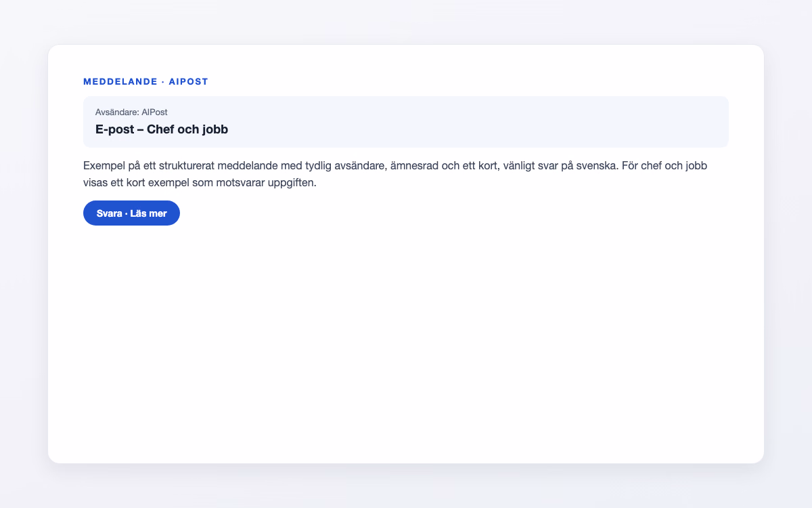This screenshot has width=812, height=508.
Task: Select the sender name AIPost after Avsändare
Action: [154, 112]
